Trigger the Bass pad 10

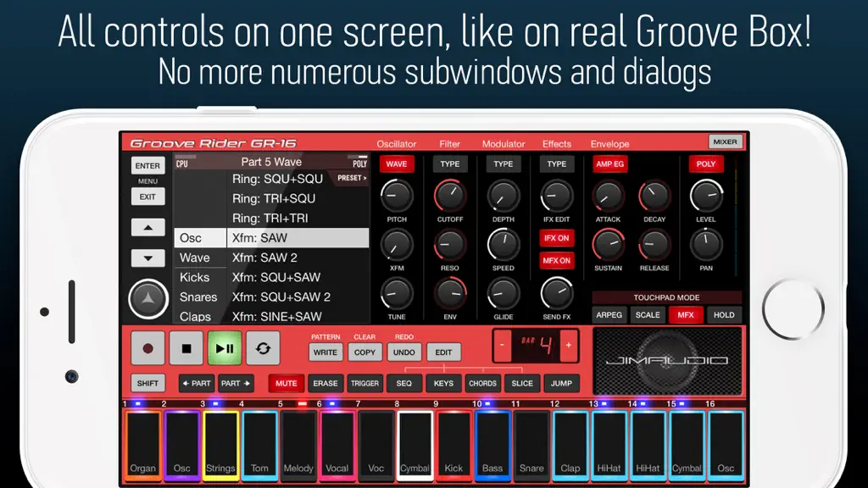click(492, 444)
